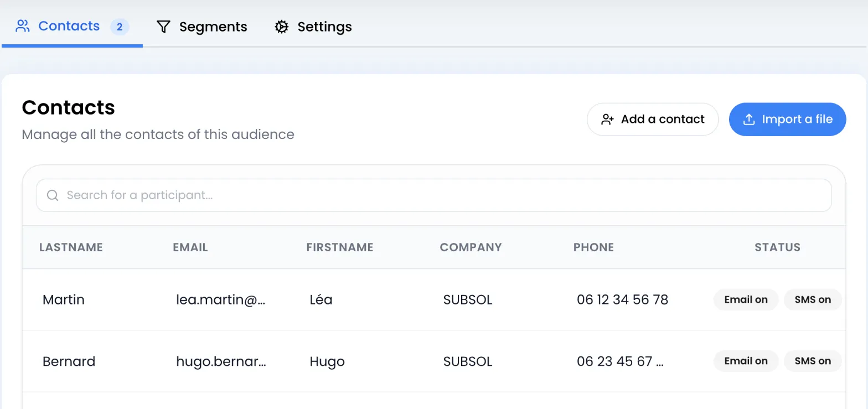Select the hugo.bernar email cell
Screen dimensions: 868x409
pyautogui.click(x=221, y=361)
